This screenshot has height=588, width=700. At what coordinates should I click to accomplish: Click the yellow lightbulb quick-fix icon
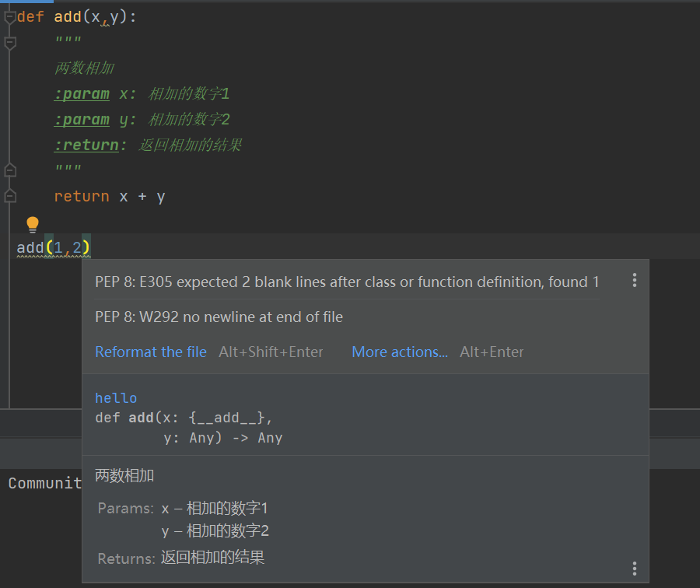32,225
